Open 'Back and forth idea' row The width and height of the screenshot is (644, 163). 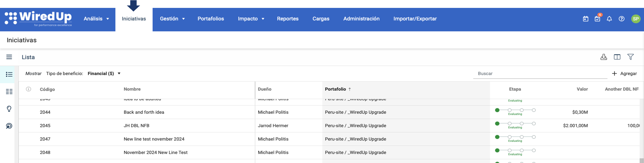(144, 112)
